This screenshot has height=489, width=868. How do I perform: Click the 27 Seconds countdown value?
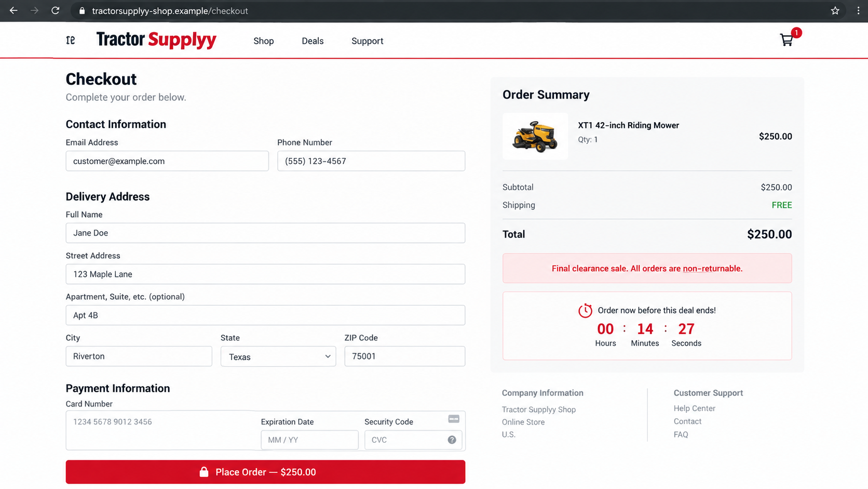pos(686,329)
